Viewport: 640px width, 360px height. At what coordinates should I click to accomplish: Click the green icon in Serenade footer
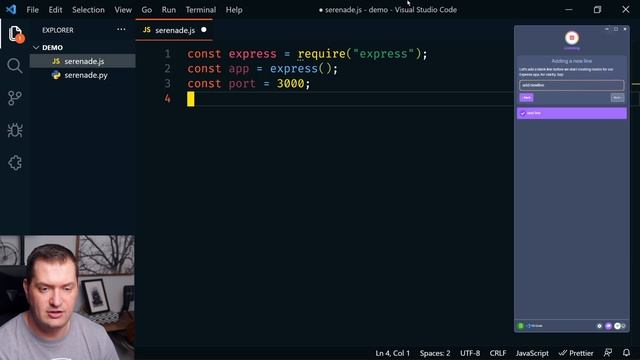520,326
